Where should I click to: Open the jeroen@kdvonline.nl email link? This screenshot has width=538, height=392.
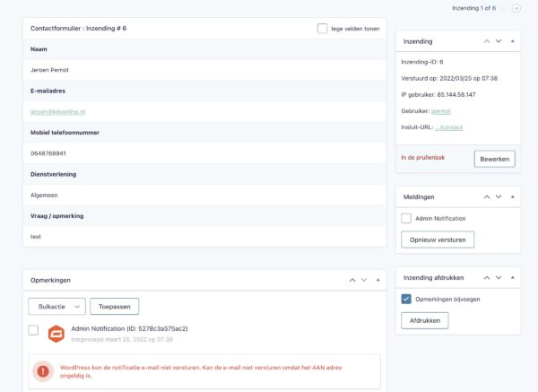coord(57,112)
